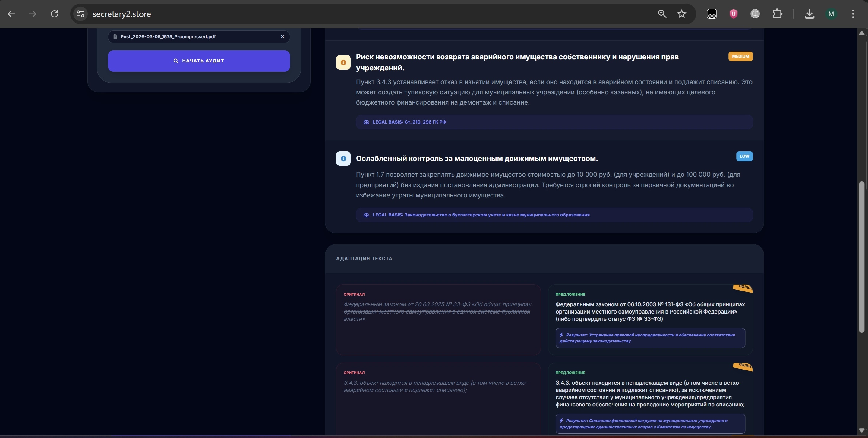The image size is (868, 438).
Task: Click LEGAL BASIS Ст. 210, 296 ГК РФ bar
Action: tap(554, 122)
